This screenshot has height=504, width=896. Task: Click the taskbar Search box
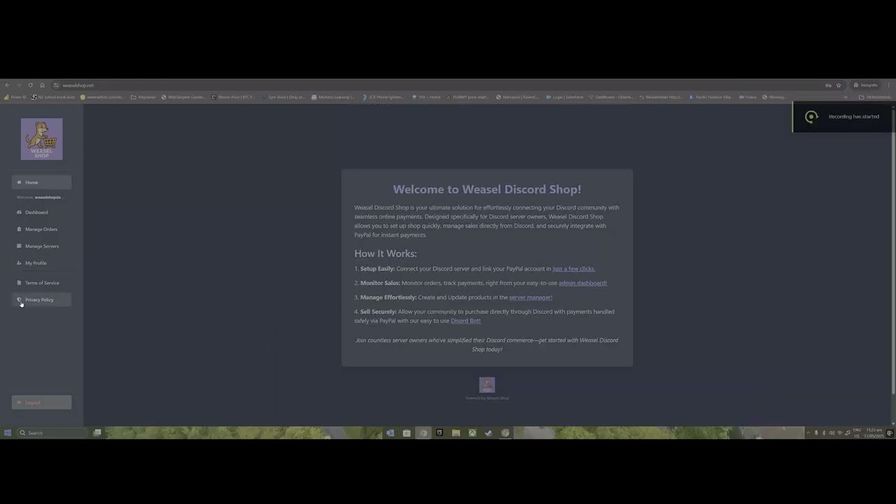51,433
